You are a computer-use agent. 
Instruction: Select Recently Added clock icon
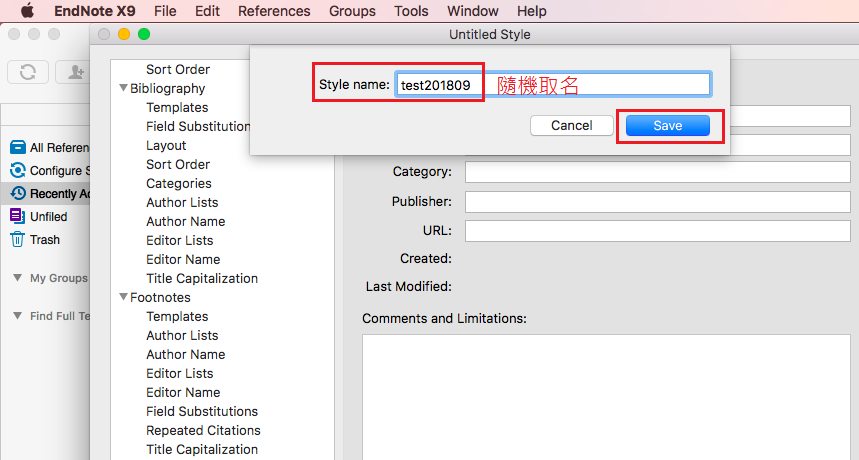[18, 193]
